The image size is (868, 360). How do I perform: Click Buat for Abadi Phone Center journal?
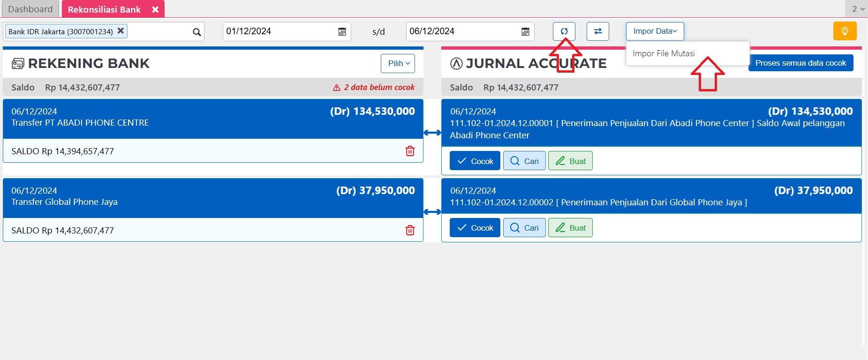click(570, 161)
